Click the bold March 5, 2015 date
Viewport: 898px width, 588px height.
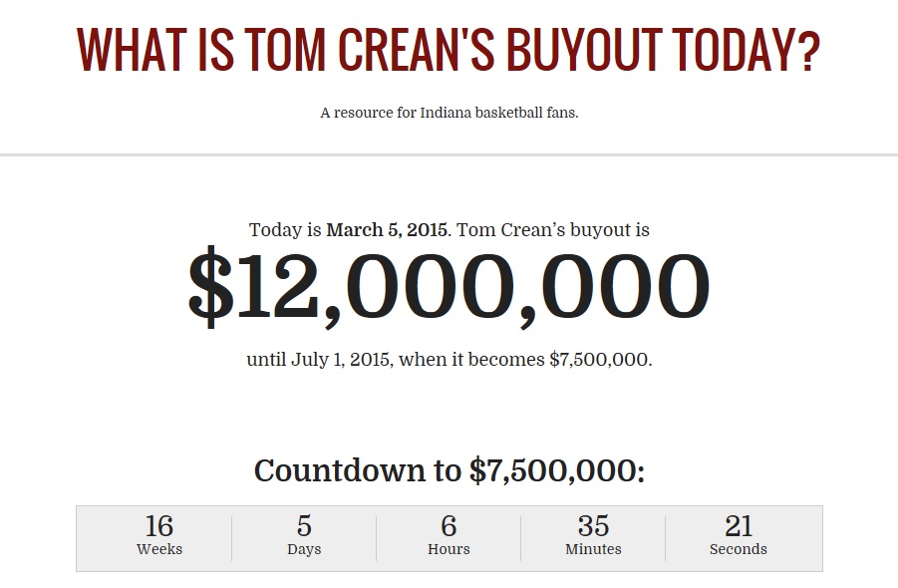click(x=387, y=230)
